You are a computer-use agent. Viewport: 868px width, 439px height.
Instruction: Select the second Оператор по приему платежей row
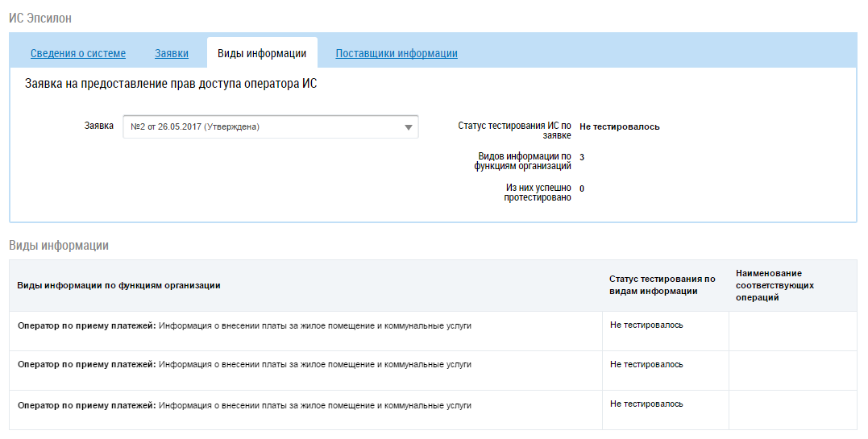click(x=244, y=365)
